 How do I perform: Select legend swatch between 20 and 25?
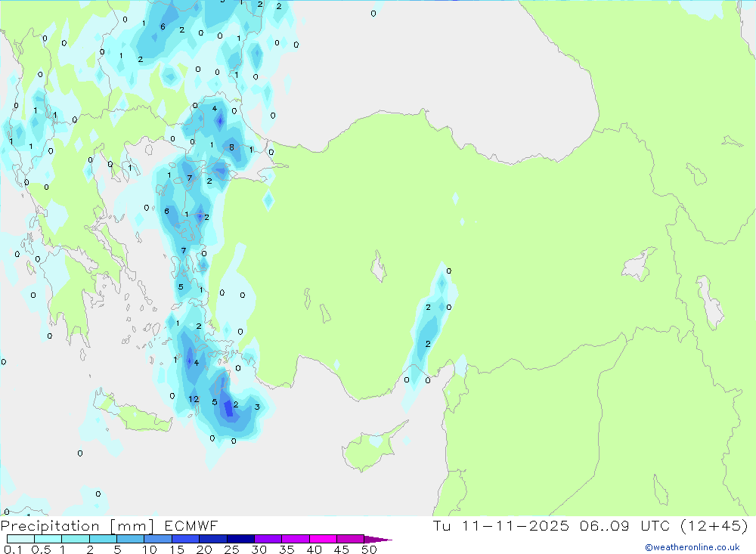pos(213,539)
